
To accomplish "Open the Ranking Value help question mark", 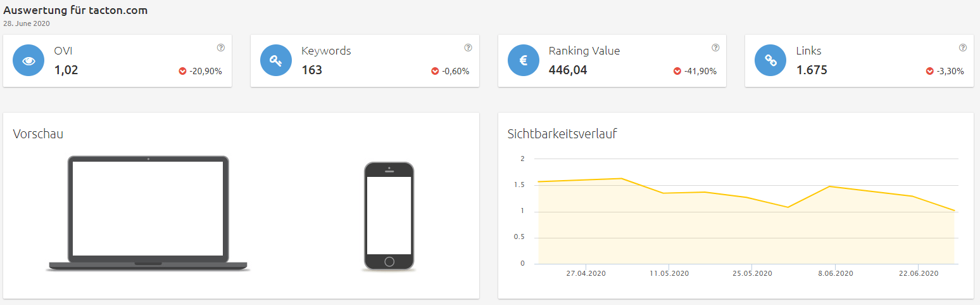I will tap(715, 48).
